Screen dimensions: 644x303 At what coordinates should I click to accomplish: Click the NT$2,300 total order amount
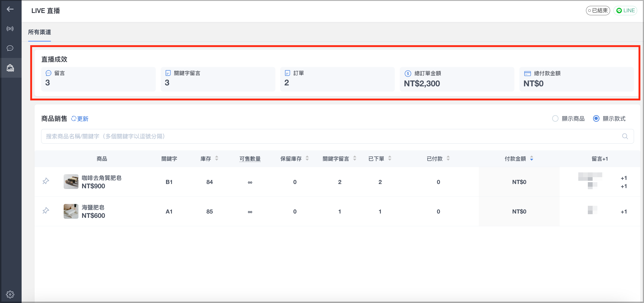tap(422, 83)
